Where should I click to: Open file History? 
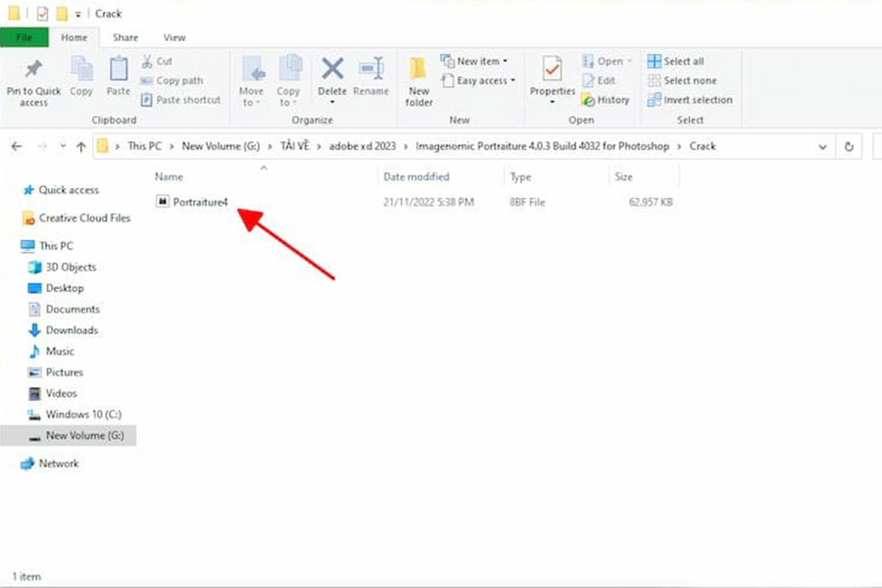click(606, 100)
